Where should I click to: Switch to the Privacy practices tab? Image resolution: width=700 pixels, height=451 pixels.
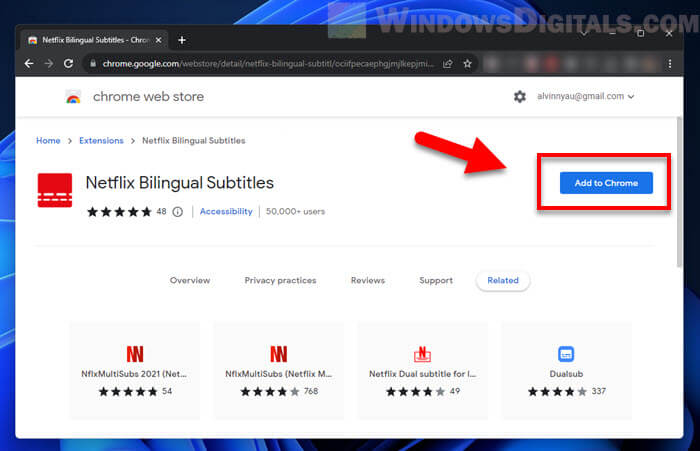click(x=280, y=280)
